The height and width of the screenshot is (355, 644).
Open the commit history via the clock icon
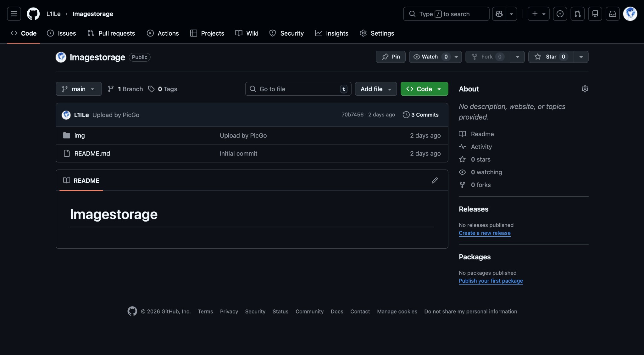pyautogui.click(x=406, y=115)
